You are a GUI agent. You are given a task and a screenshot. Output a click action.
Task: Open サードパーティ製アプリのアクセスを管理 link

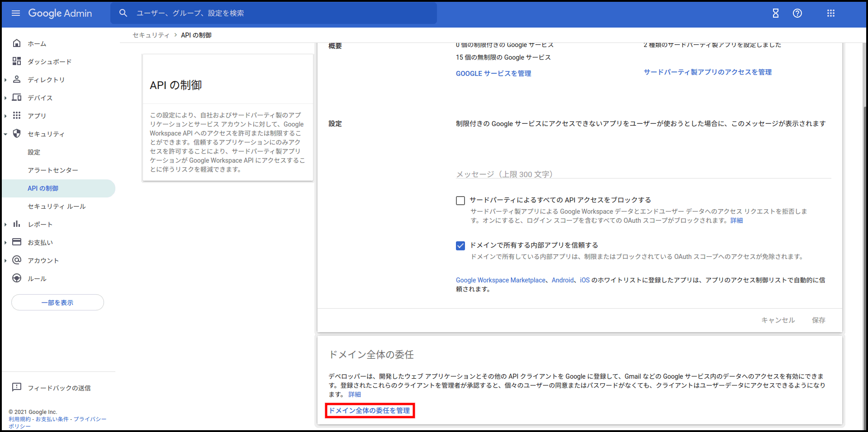(x=708, y=72)
